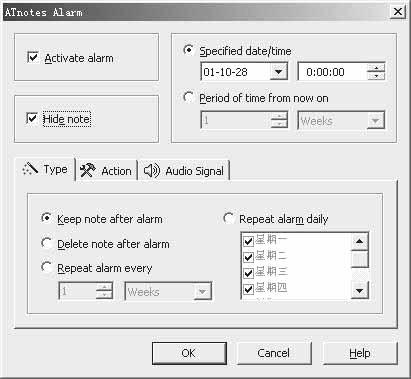
Task: Open Help for the alarm dialog
Action: tap(360, 353)
